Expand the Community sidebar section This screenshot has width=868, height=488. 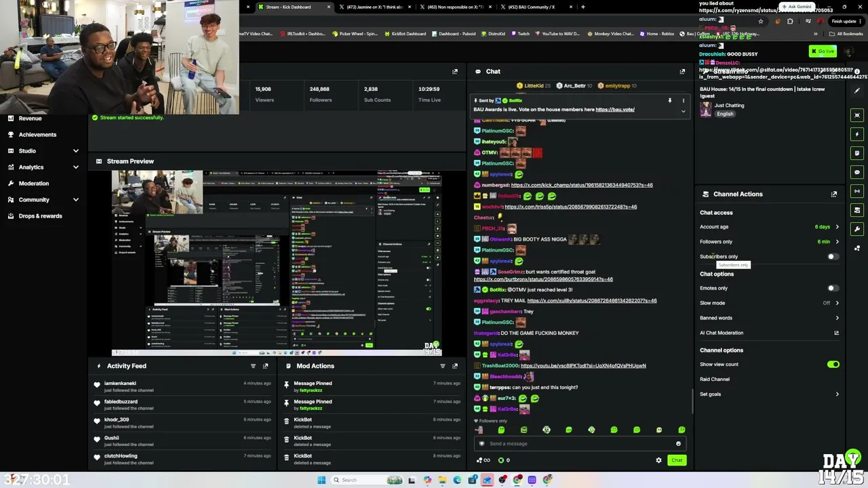[76, 200]
